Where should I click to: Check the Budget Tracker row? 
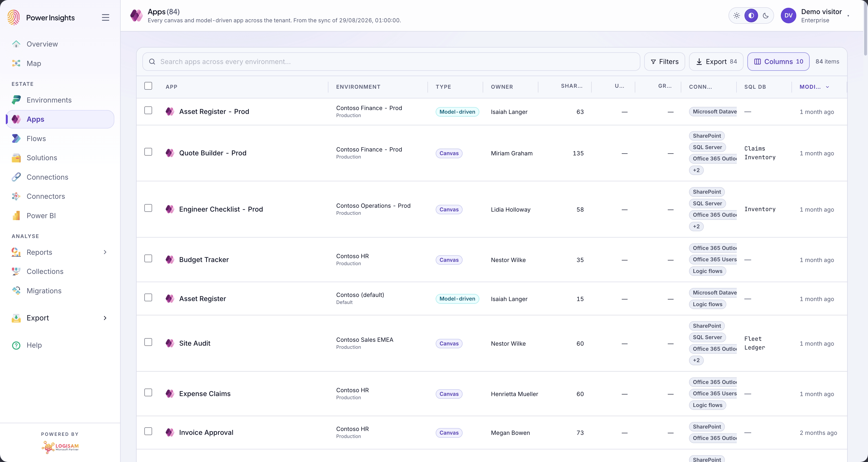148,259
